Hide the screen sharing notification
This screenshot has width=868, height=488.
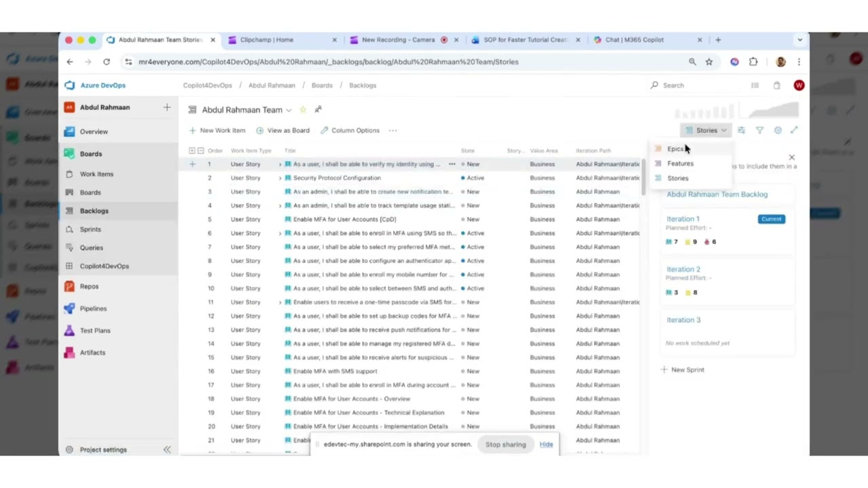tap(546, 445)
